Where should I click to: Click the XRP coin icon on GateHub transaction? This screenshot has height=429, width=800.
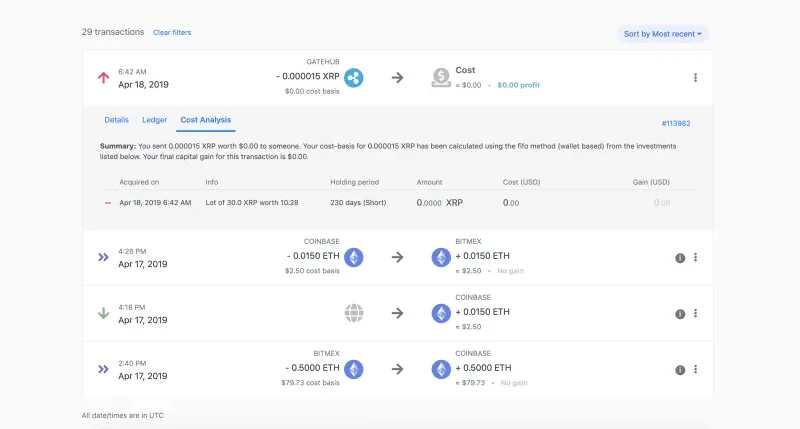[x=353, y=77]
